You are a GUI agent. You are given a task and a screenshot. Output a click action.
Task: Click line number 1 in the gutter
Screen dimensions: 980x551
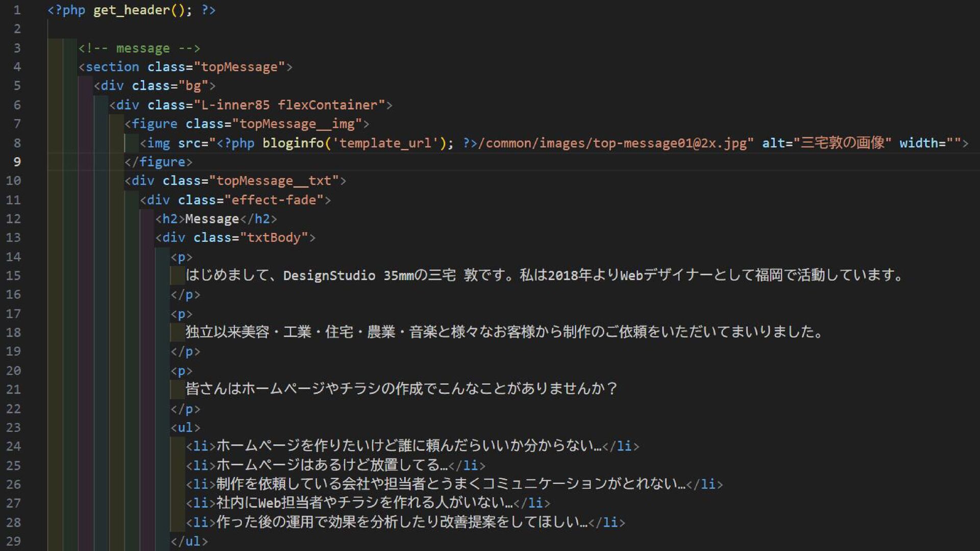point(17,10)
